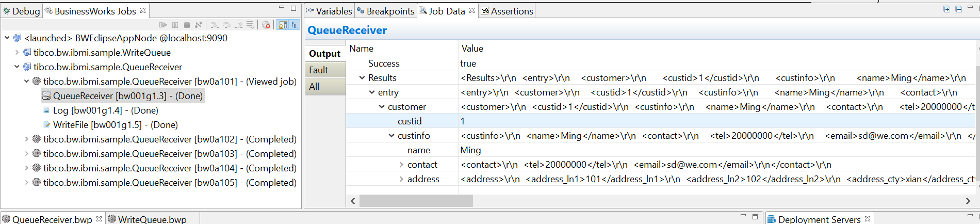The image size is (980, 224).
Task: Show the Fault section of QueueReceiver
Action: point(319,70)
